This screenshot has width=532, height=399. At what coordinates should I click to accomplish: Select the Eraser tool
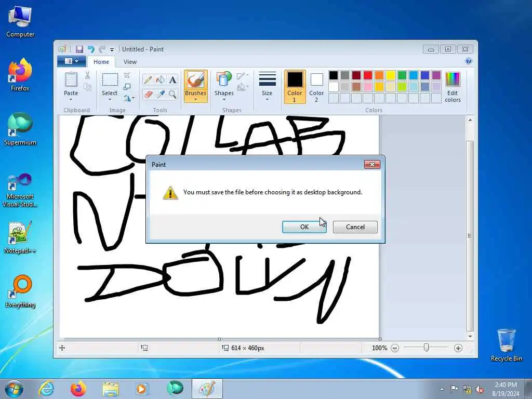pos(148,94)
